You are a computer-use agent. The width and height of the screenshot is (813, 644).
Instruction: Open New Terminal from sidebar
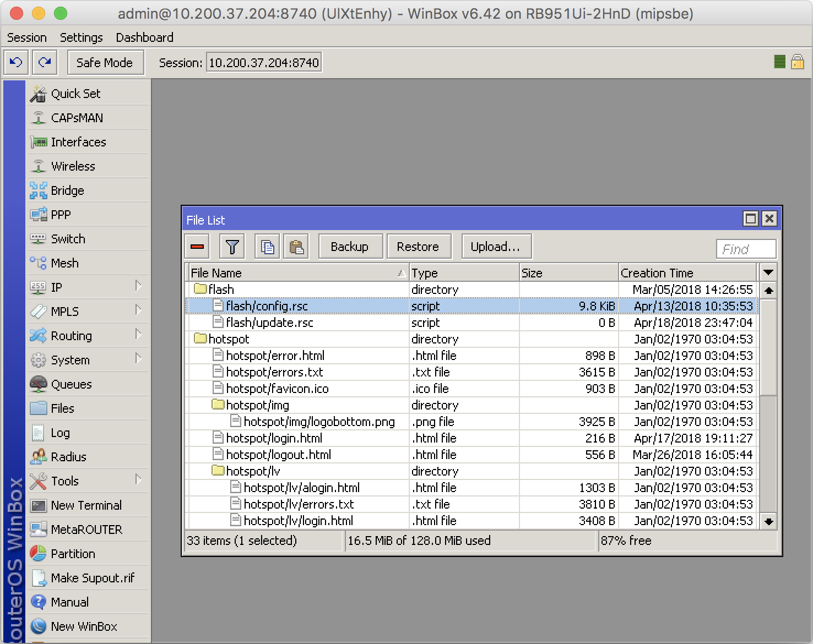tap(89, 505)
